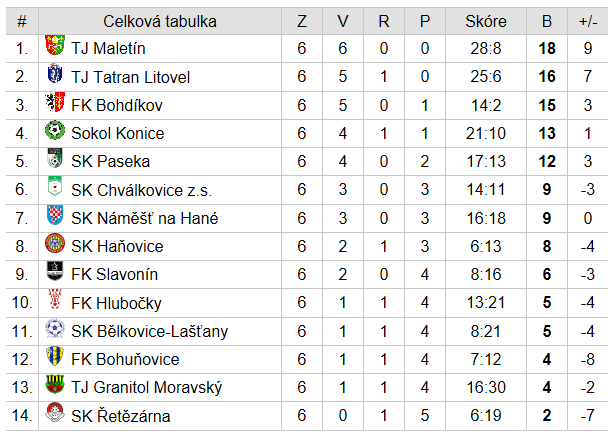The width and height of the screenshot is (613, 436).
Task: Click the TJ Maletín club crest
Action: click(x=55, y=45)
